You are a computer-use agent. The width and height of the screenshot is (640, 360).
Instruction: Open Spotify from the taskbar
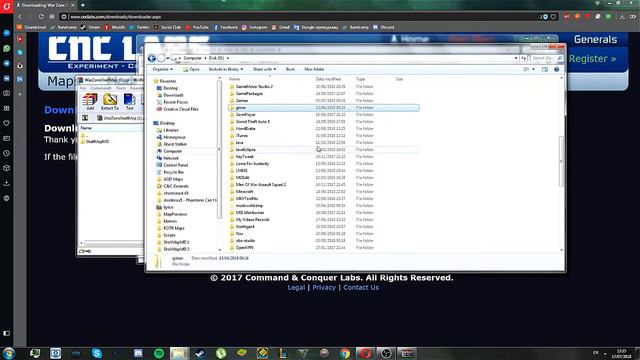pos(159,353)
